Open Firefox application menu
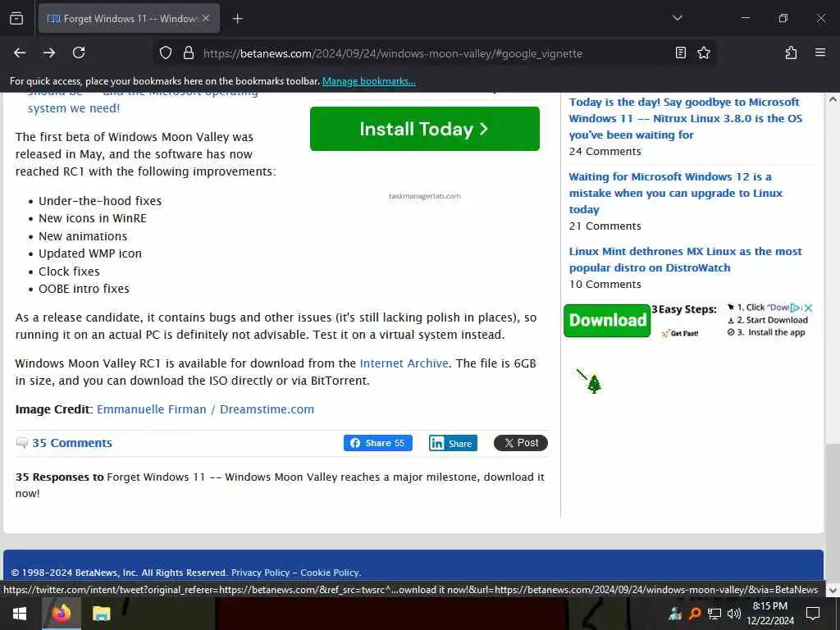 click(x=819, y=52)
